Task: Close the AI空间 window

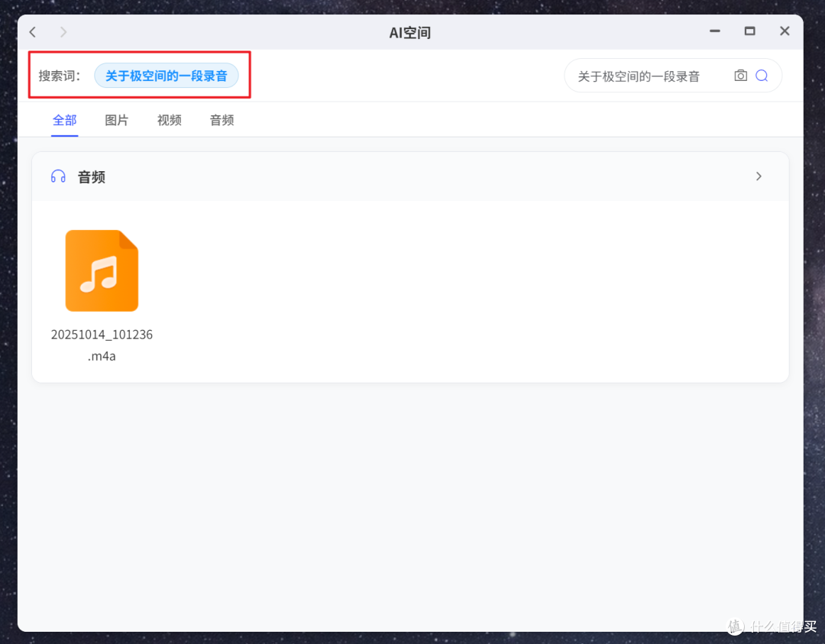Action: click(785, 31)
